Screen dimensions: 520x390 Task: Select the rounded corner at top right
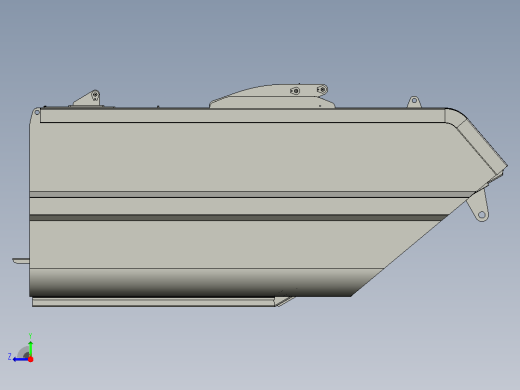pyautogui.click(x=455, y=117)
